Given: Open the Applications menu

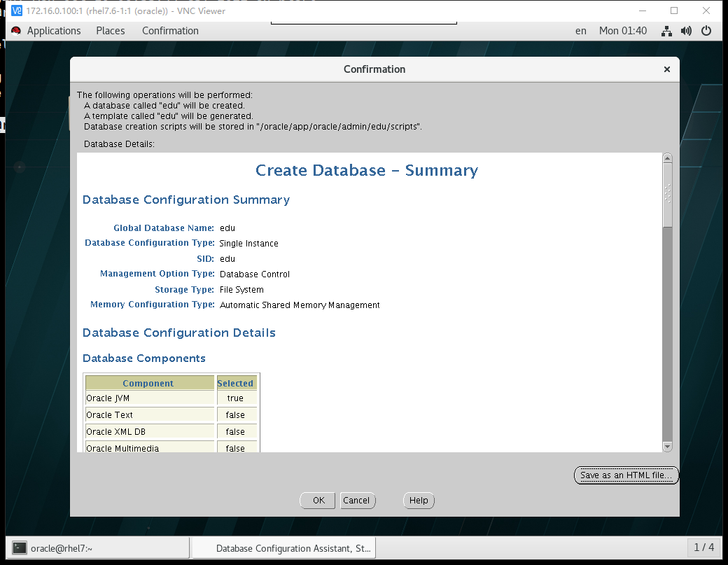Looking at the screenshot, I should coord(53,31).
